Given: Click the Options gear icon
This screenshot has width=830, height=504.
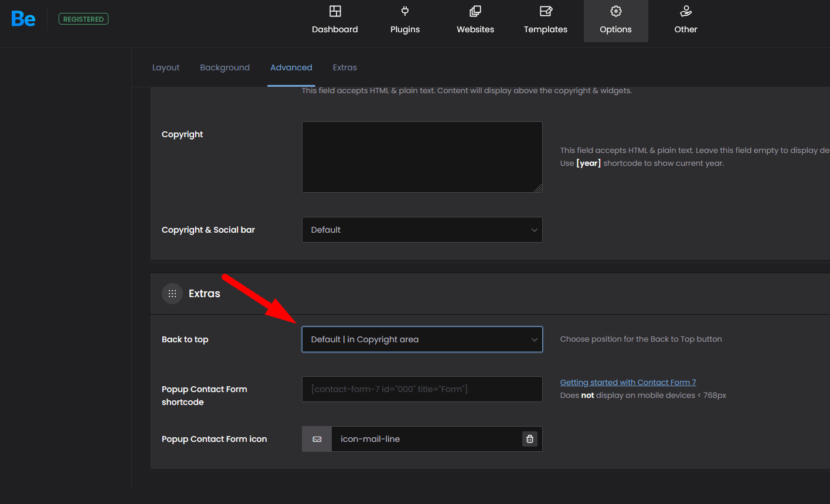Looking at the screenshot, I should tap(616, 11).
